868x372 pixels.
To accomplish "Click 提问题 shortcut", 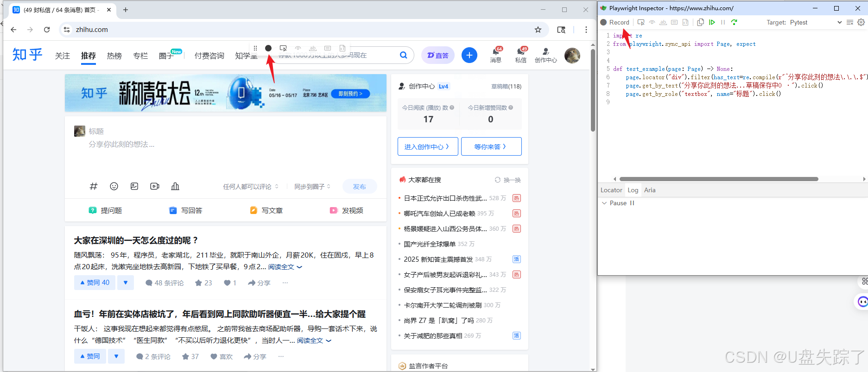I will pyautogui.click(x=106, y=210).
